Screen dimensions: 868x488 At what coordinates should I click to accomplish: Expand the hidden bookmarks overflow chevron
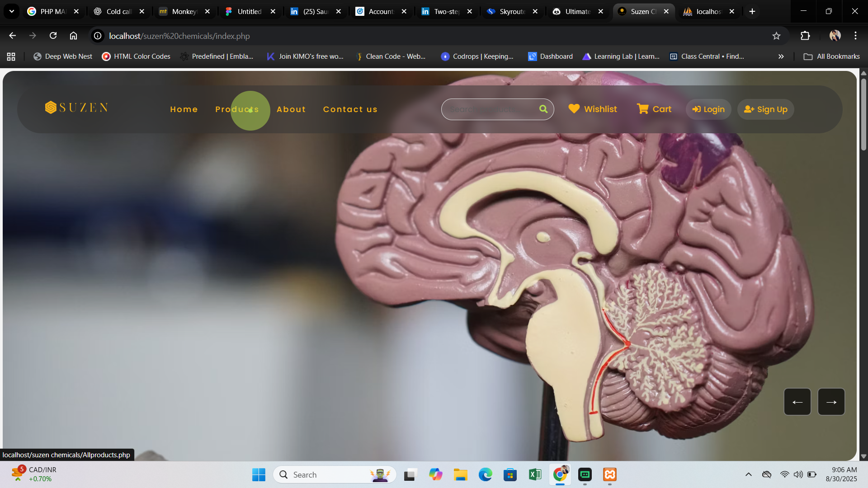pos(781,56)
